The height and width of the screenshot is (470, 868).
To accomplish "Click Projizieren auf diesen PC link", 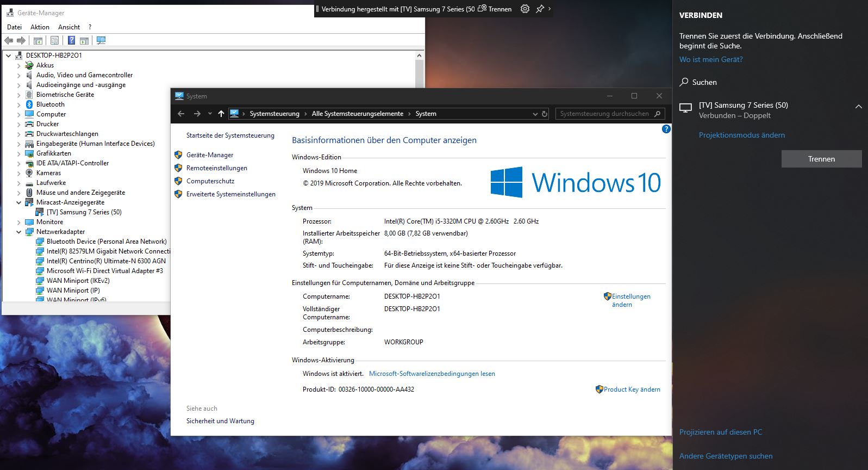I will (x=721, y=432).
